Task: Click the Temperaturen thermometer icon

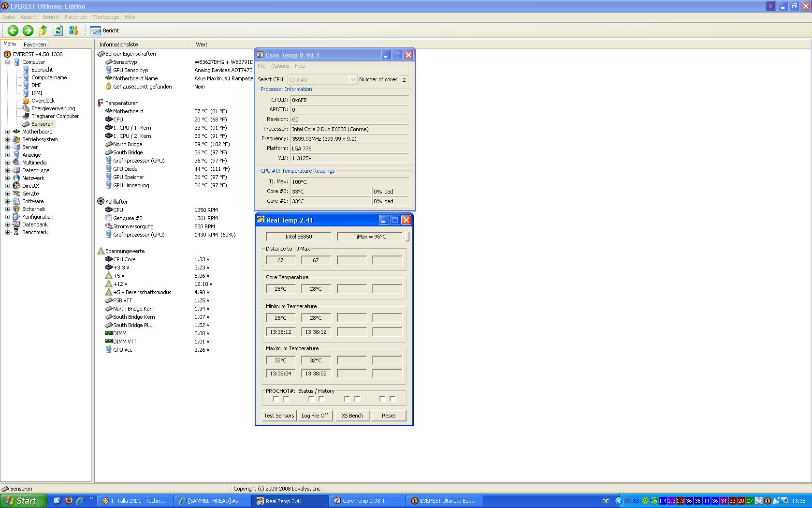Action: click(101, 103)
